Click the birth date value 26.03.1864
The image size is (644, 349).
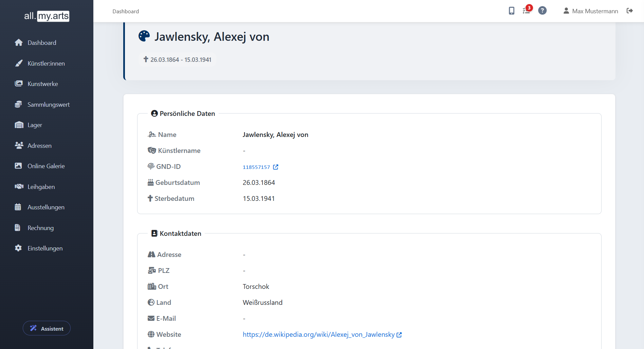(x=259, y=183)
